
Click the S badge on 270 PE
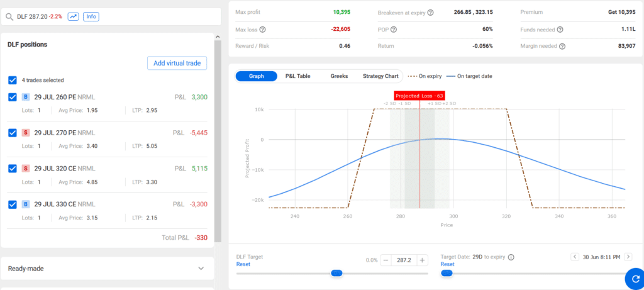[25, 133]
